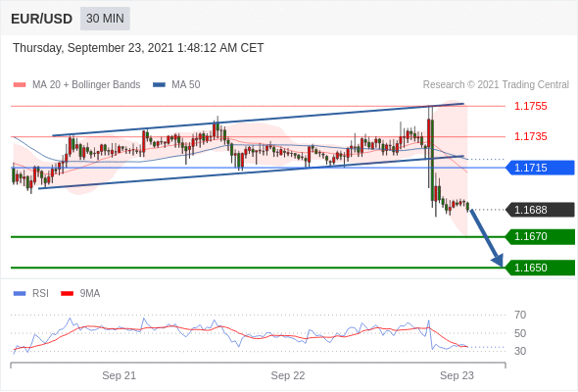Viewport: 578px width, 392px height.
Task: Click the 1.1755 resistance level label
Action: point(530,106)
